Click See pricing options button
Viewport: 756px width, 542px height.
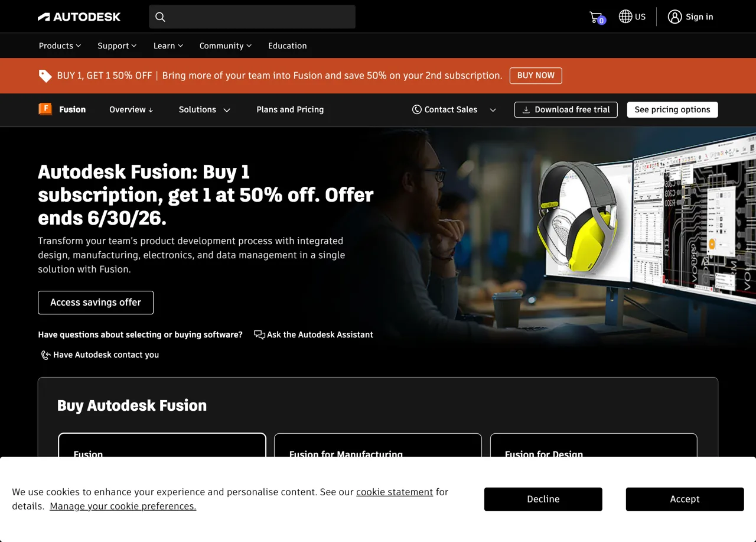672,109
